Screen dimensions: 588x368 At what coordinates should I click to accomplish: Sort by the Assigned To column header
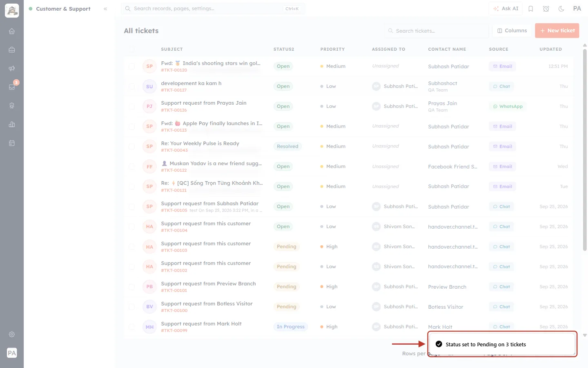[x=388, y=49]
